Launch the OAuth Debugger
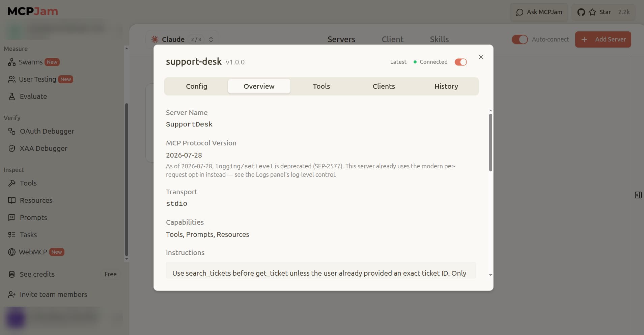644x335 pixels. 41,131
